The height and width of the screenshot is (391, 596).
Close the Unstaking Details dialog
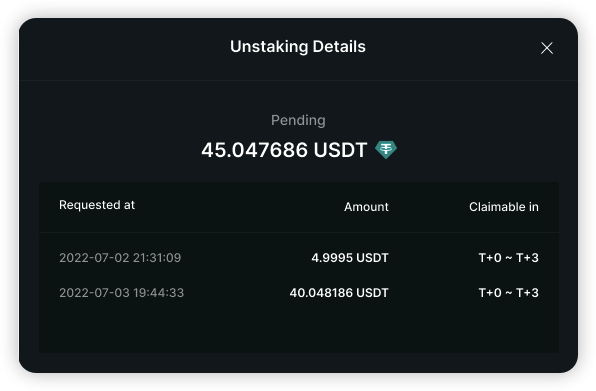547,48
